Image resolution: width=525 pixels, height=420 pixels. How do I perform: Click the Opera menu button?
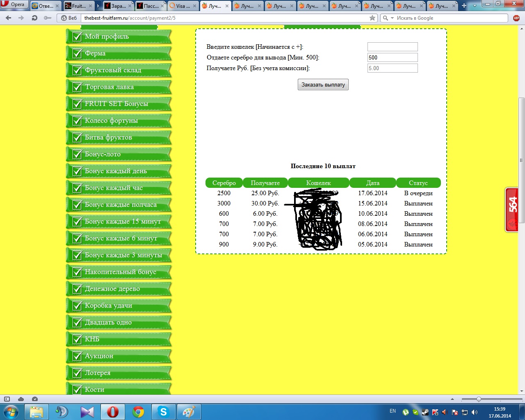[x=14, y=5]
